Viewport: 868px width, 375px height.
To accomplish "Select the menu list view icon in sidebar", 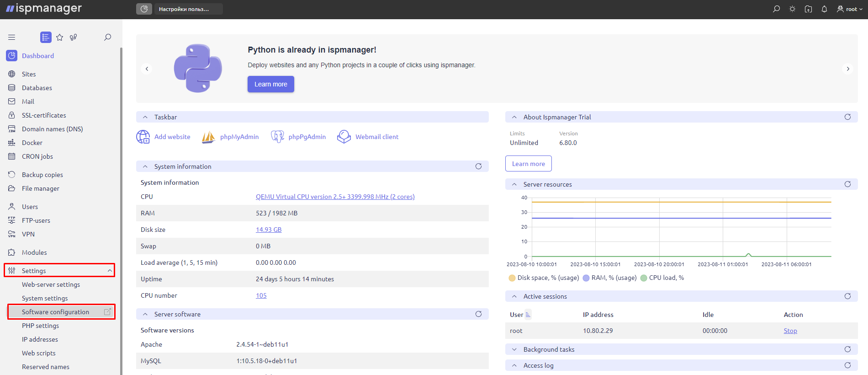I will pyautogui.click(x=46, y=37).
